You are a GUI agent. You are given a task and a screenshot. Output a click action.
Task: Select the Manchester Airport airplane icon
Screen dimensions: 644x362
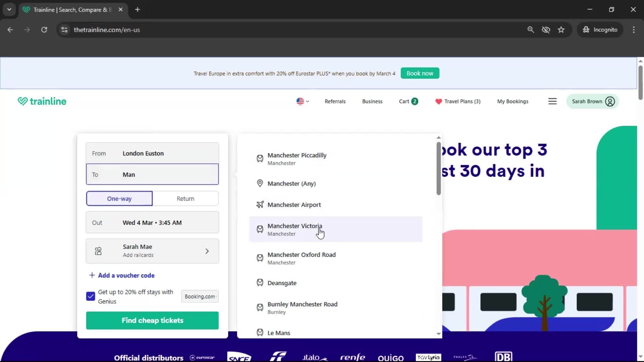click(x=260, y=204)
